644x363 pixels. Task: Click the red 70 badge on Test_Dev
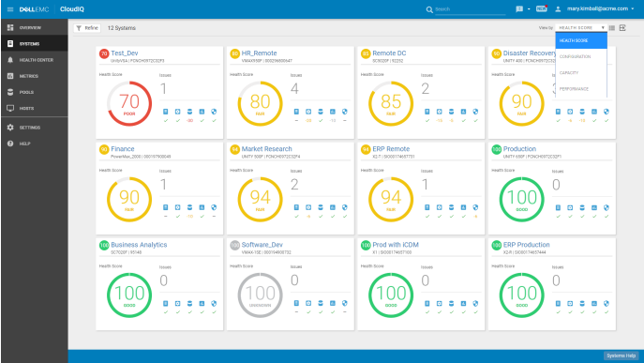click(x=104, y=53)
